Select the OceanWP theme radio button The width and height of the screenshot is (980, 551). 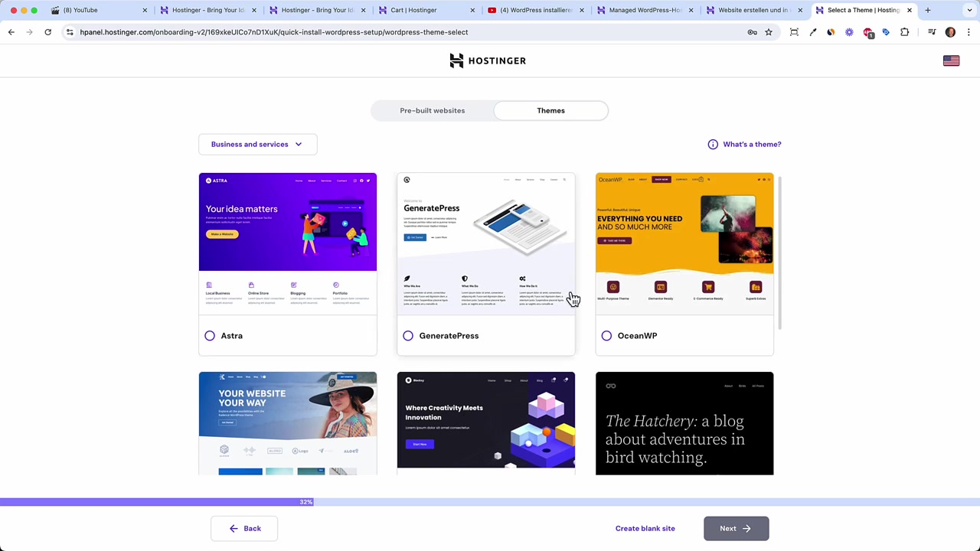click(x=606, y=336)
